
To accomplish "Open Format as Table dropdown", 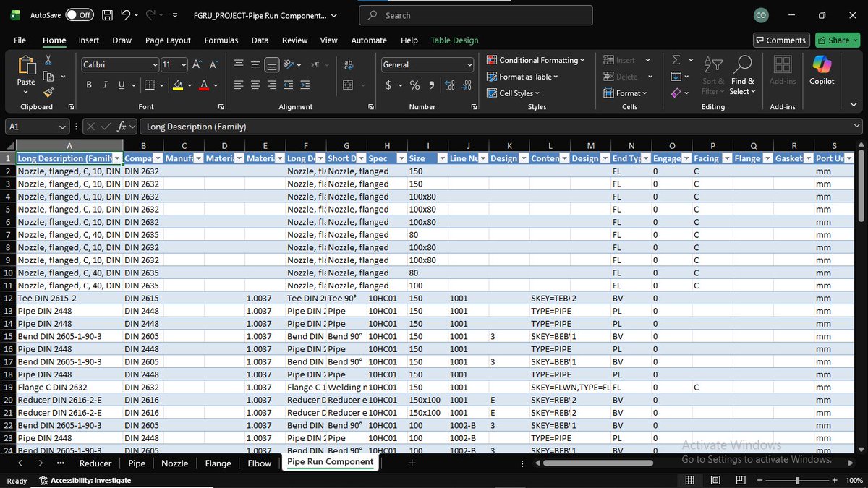I will [x=522, y=77].
